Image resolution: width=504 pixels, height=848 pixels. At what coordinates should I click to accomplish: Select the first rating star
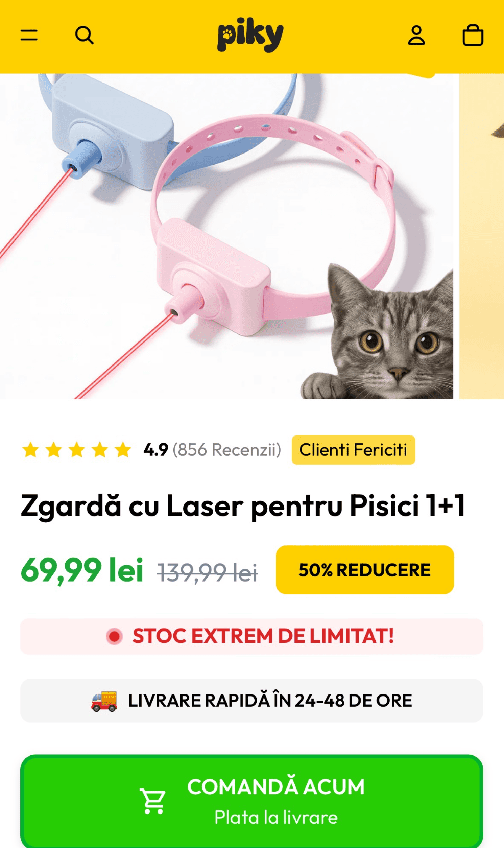[x=30, y=450]
